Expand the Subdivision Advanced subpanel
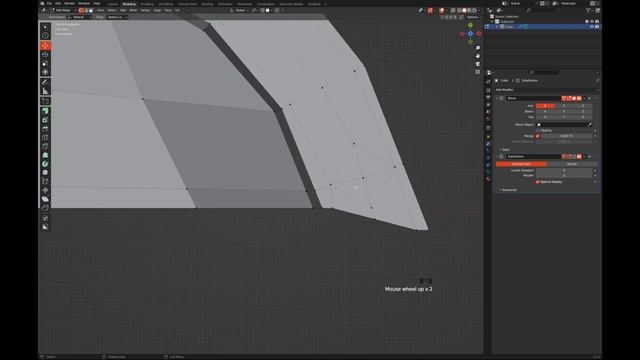 (508, 190)
